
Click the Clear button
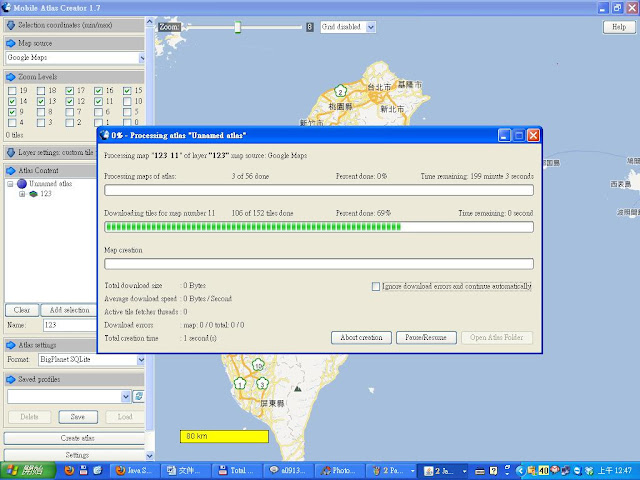22,310
